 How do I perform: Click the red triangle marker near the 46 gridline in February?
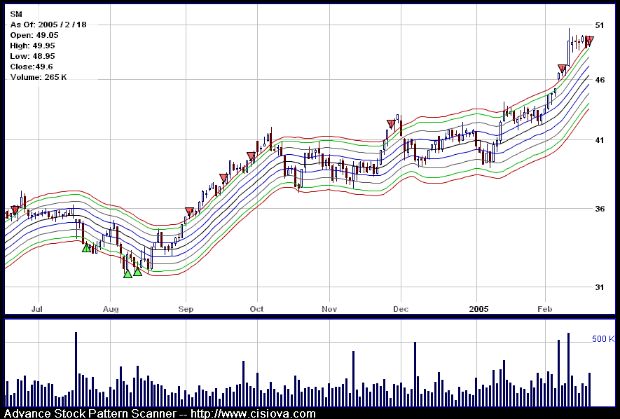[562, 68]
